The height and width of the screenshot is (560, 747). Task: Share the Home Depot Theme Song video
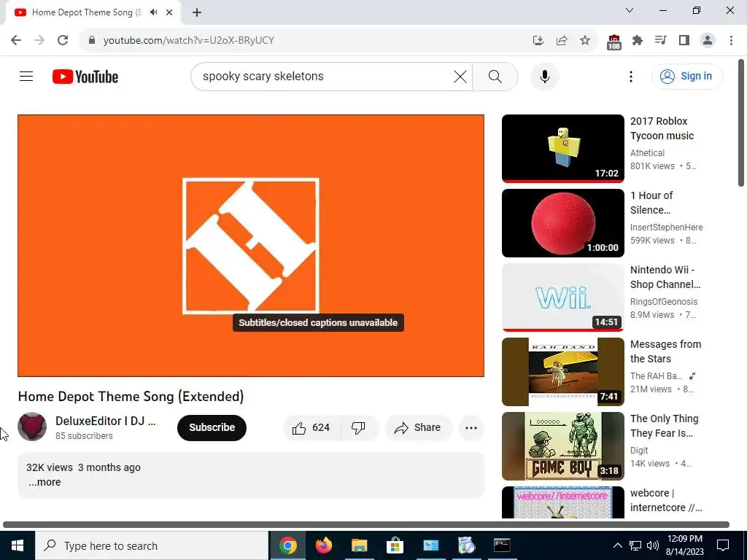tap(418, 427)
